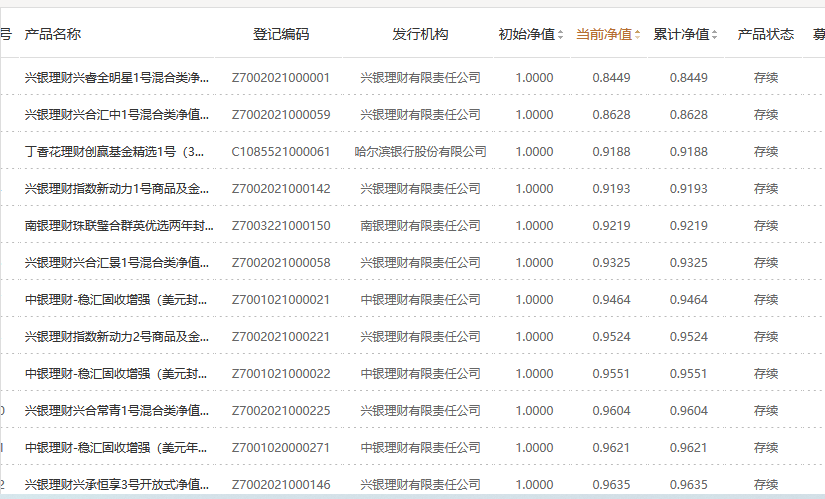The width and height of the screenshot is (825, 499).
Task: Click the 产品状态 column header
Action: 766,34
